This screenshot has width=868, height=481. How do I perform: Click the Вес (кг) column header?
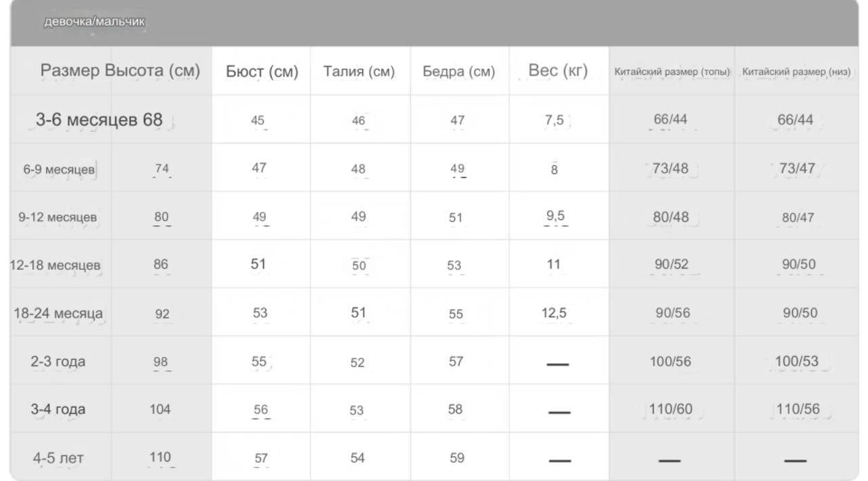[558, 70]
